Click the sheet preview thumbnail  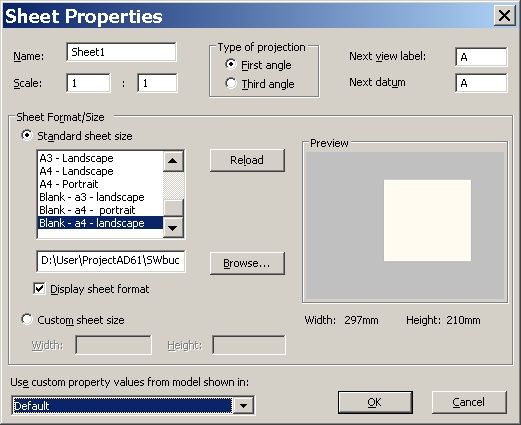tap(427, 220)
